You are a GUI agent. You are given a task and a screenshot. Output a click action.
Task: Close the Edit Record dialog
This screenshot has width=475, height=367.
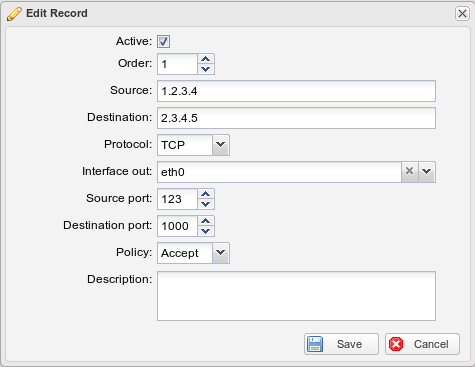462,14
